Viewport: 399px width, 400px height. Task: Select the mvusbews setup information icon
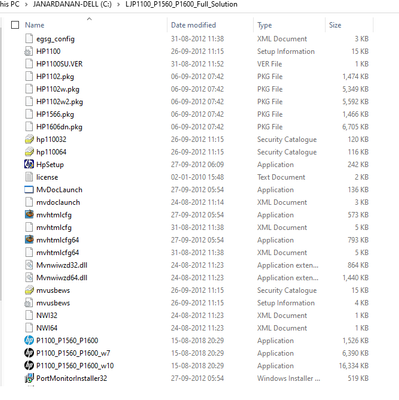[x=29, y=303]
